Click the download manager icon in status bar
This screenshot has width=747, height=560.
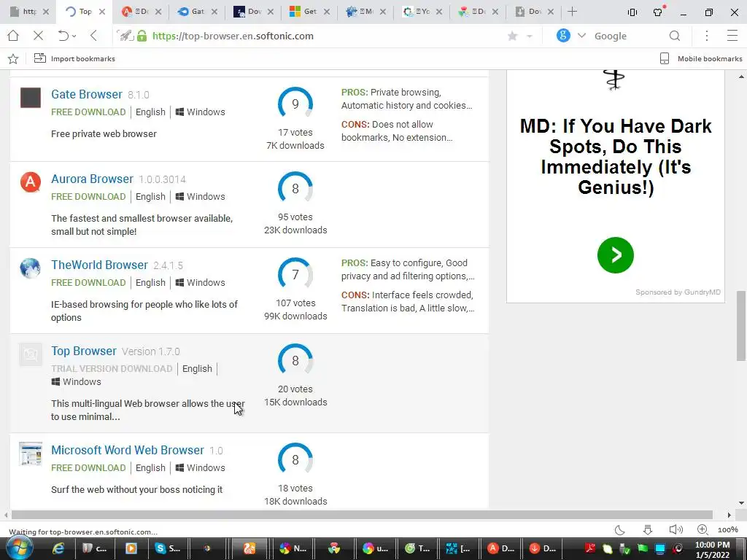click(648, 530)
